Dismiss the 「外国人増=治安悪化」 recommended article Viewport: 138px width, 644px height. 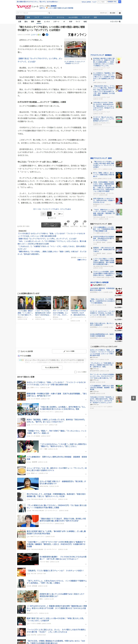(86, 414)
